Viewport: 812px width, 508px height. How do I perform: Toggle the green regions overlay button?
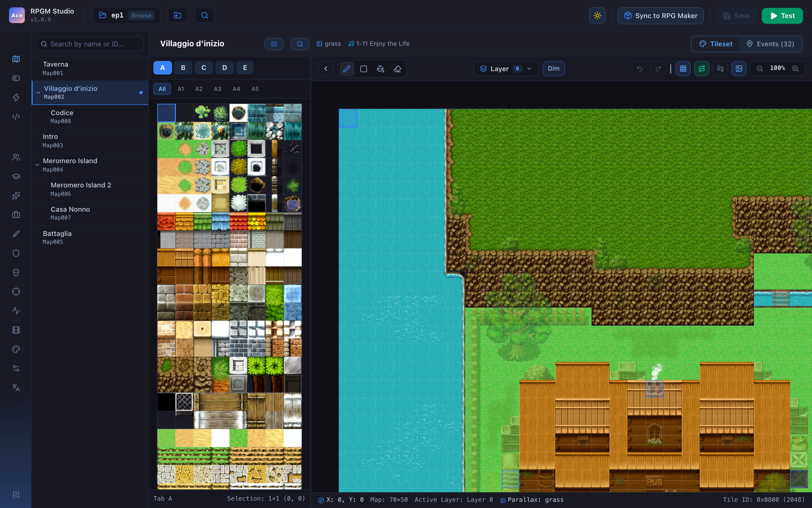click(x=701, y=69)
